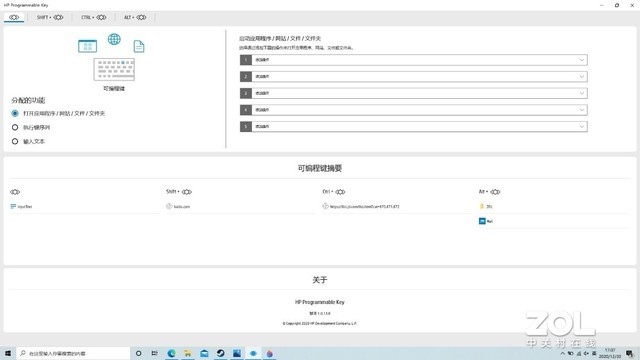Click the Windows Start button
The image size is (640, 360).
[x=8, y=353]
